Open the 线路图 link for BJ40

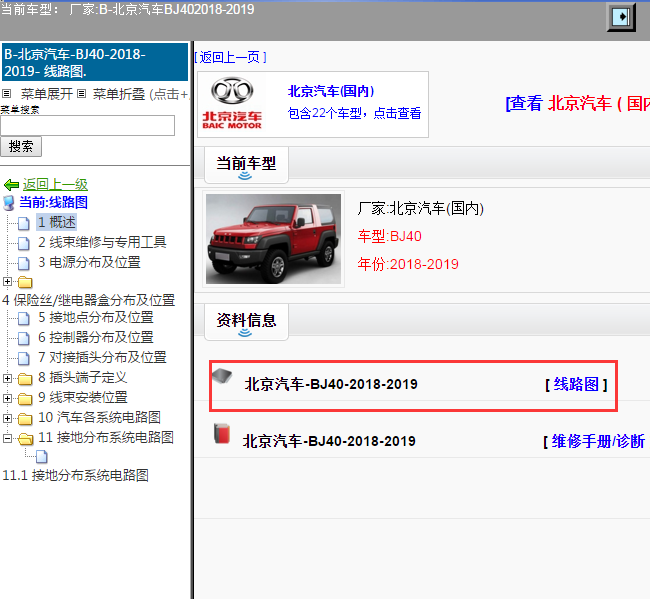[576, 384]
